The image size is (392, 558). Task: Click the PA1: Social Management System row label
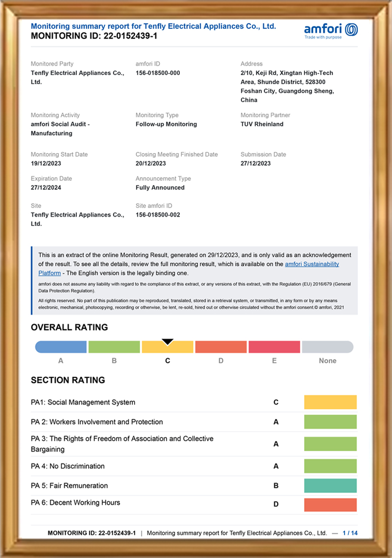click(x=83, y=402)
